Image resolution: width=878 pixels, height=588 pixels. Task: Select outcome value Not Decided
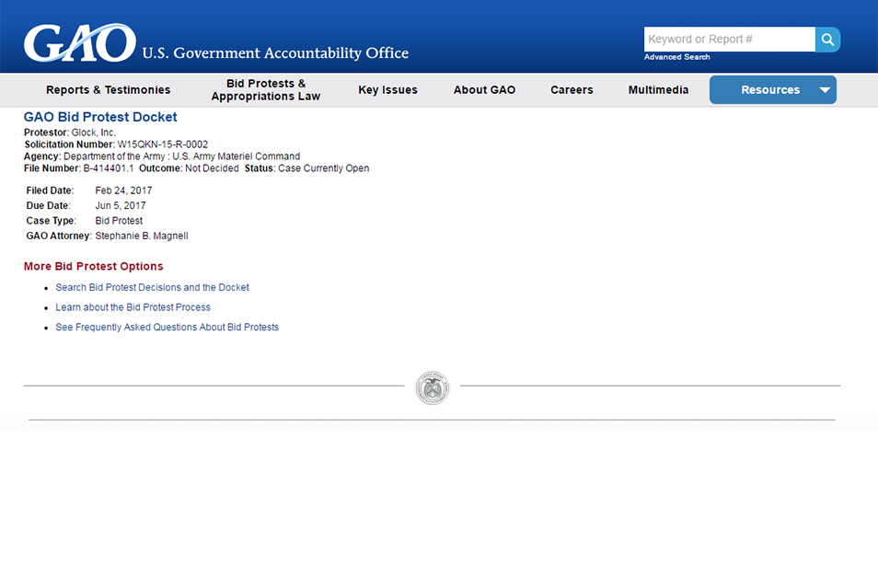coord(212,168)
